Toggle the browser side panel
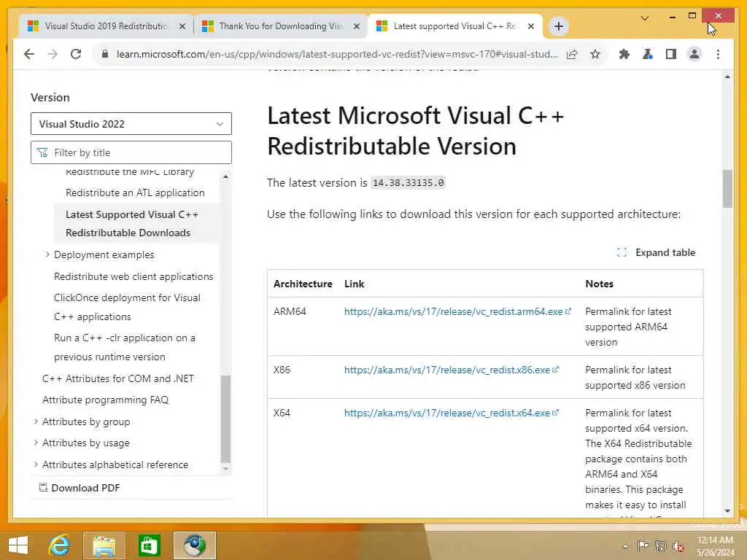 tap(671, 54)
